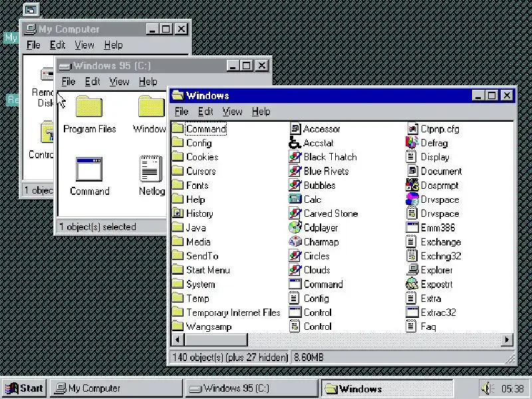The height and width of the screenshot is (399, 532).
Task: Select the Calc calculator icon
Action: click(295, 199)
